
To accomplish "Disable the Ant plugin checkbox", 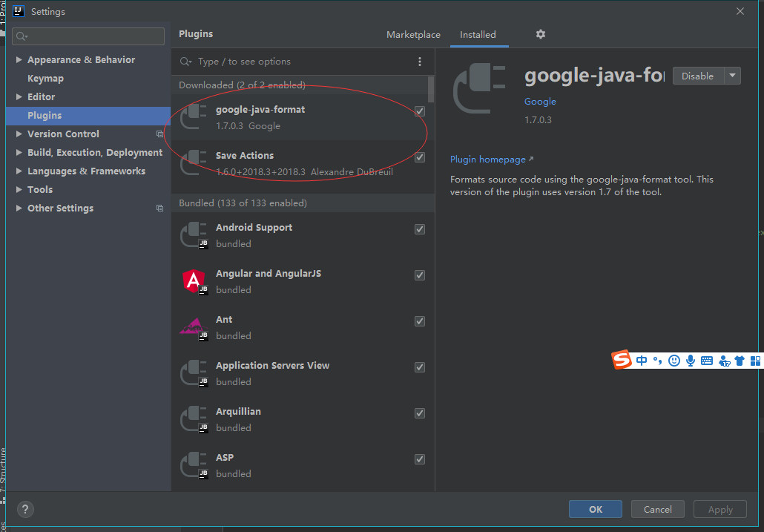I will [420, 321].
